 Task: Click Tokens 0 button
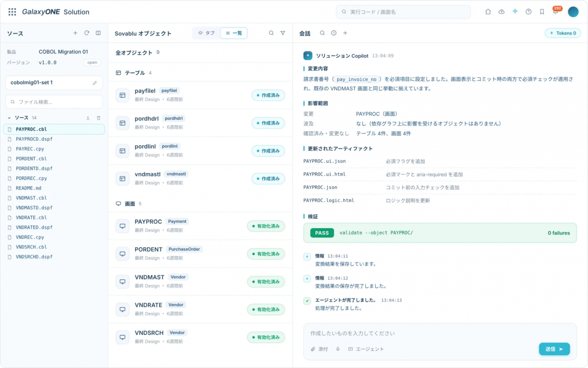[x=563, y=33]
